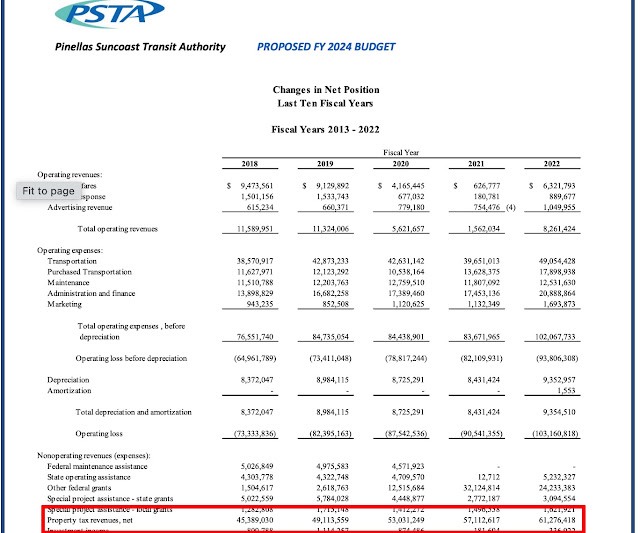This screenshot has width=640, height=533.
Task: Click 'Operating loss' row label
Action: pos(99,434)
